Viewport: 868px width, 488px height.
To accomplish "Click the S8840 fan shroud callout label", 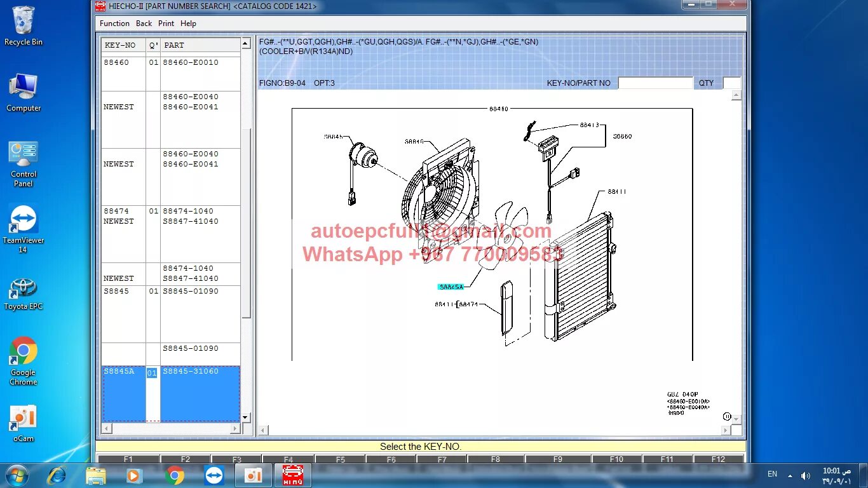I will tap(414, 142).
